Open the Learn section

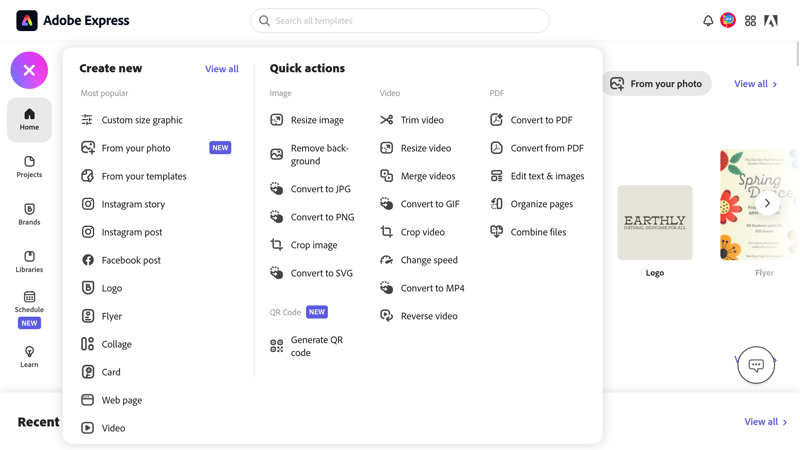(x=29, y=357)
